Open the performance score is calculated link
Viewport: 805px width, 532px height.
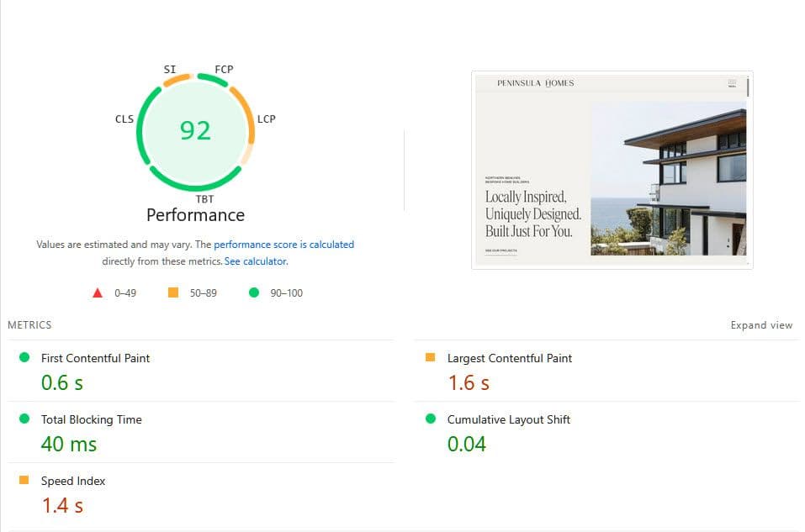pyautogui.click(x=284, y=244)
